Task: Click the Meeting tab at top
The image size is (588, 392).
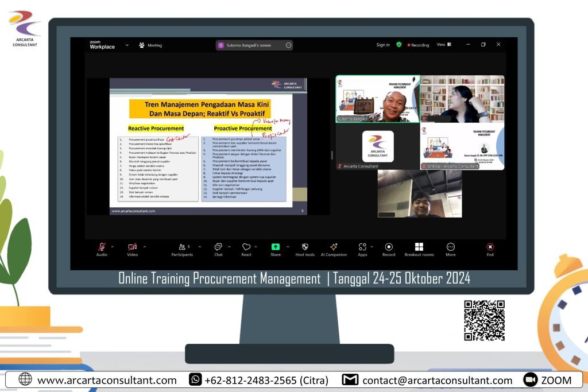Action: [x=150, y=45]
